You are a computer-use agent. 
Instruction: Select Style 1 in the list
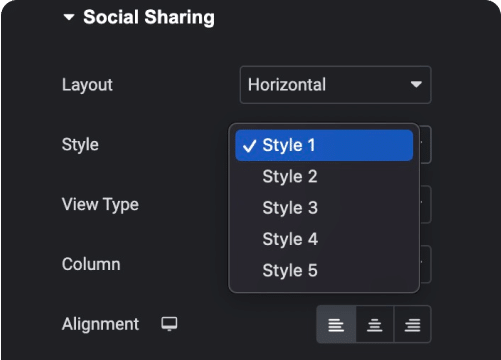point(324,145)
